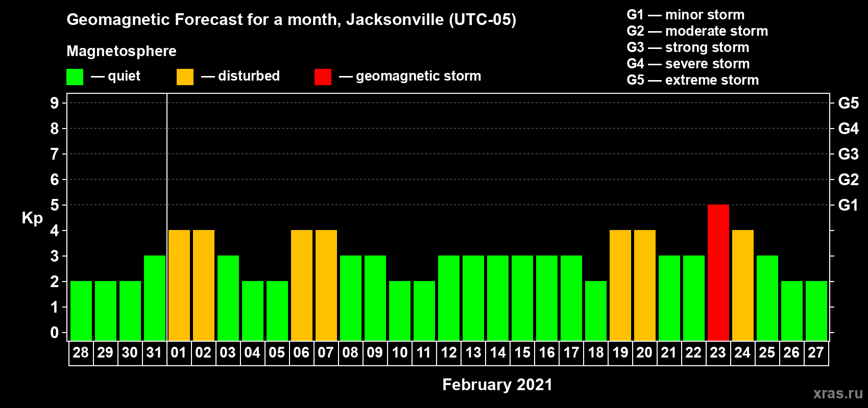
Task: Click date label 30 on the axis
Action: pos(130,353)
